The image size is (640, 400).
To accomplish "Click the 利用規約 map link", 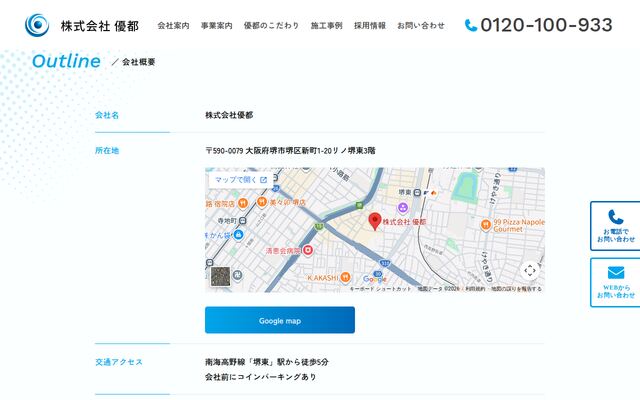I will click(475, 289).
